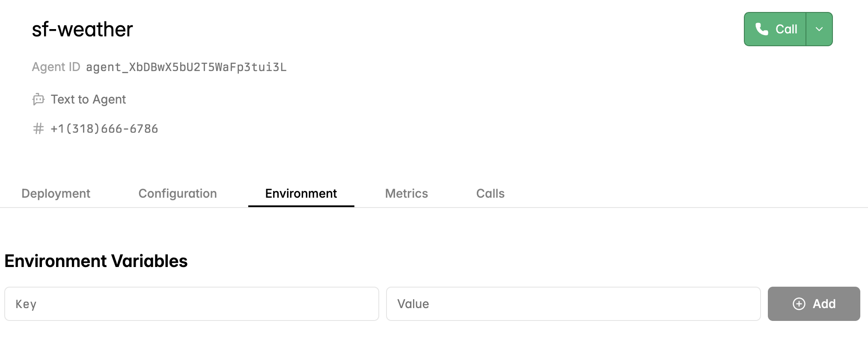Switch to the Deployment tab
The height and width of the screenshot is (362, 868).
click(x=56, y=193)
